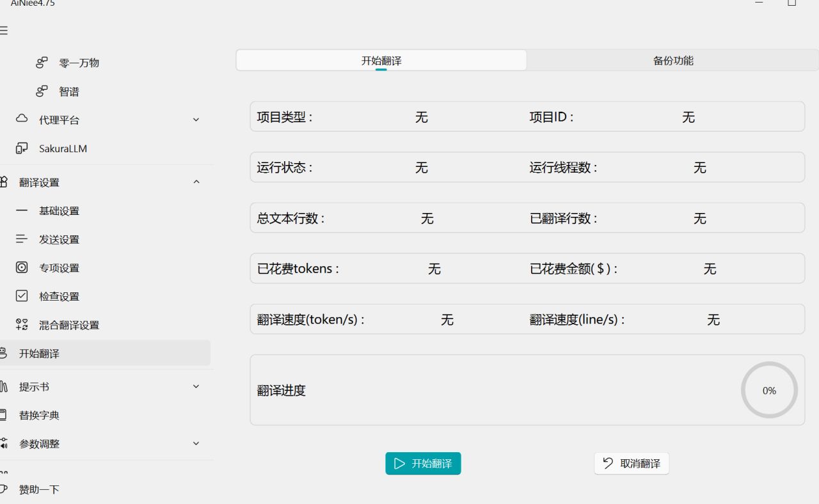
Task: Click the 专项设置 target icon
Action: 22,268
